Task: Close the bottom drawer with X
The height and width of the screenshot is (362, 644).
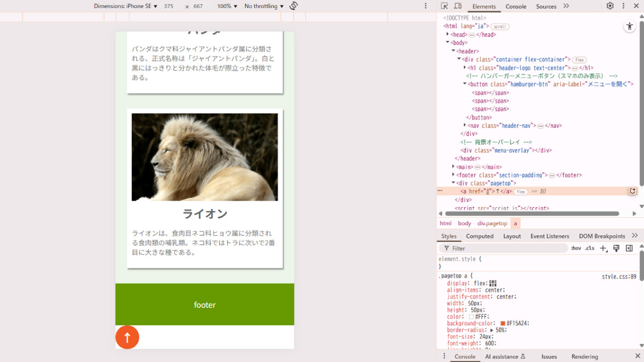Action: (637, 356)
